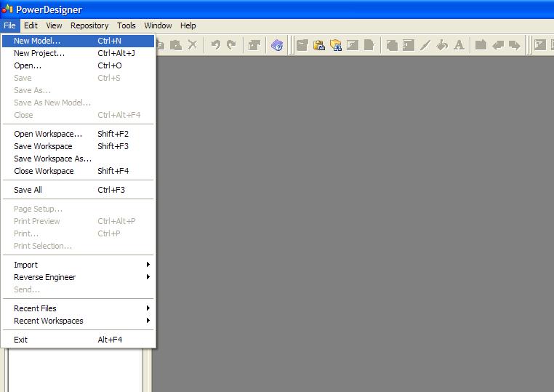Click Save Workspace As... entry
This screenshot has height=392, width=554.
78,159
